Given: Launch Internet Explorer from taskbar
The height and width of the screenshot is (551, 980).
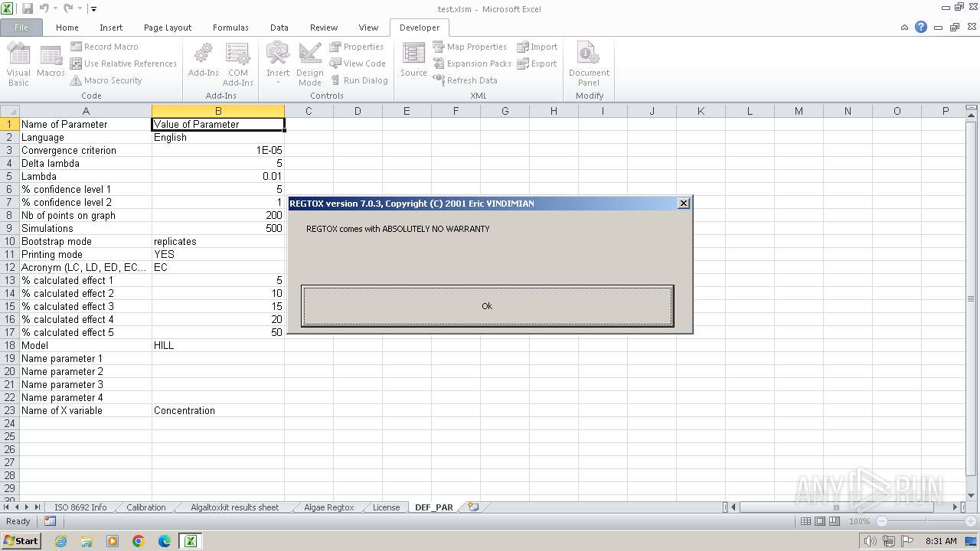Looking at the screenshot, I should tap(60, 541).
